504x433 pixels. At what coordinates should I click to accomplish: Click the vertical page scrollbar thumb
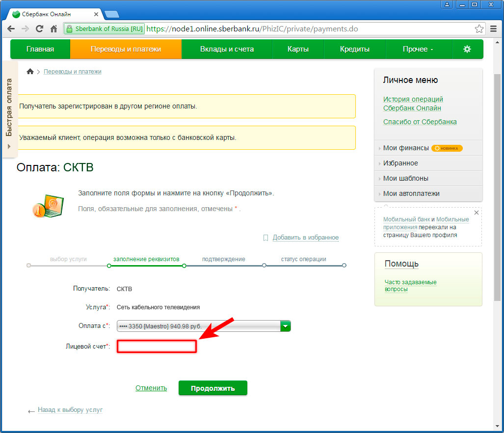[497, 188]
